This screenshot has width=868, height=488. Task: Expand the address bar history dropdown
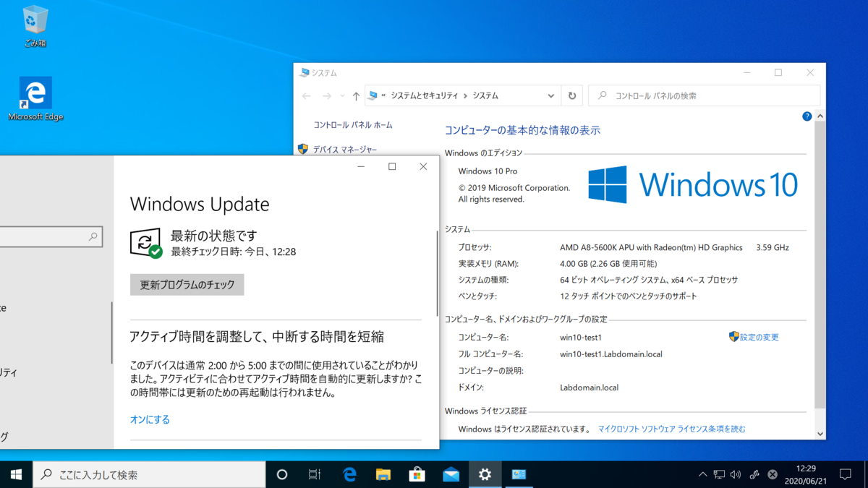[551, 95]
